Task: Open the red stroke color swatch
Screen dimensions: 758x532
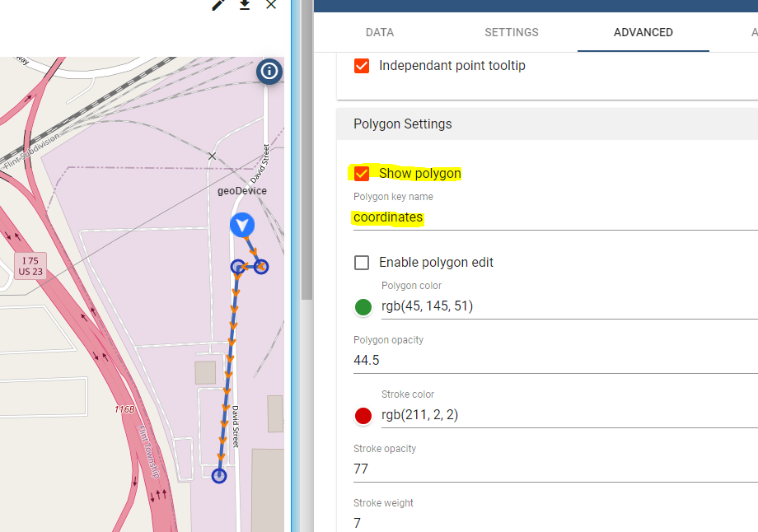Action: [363, 416]
